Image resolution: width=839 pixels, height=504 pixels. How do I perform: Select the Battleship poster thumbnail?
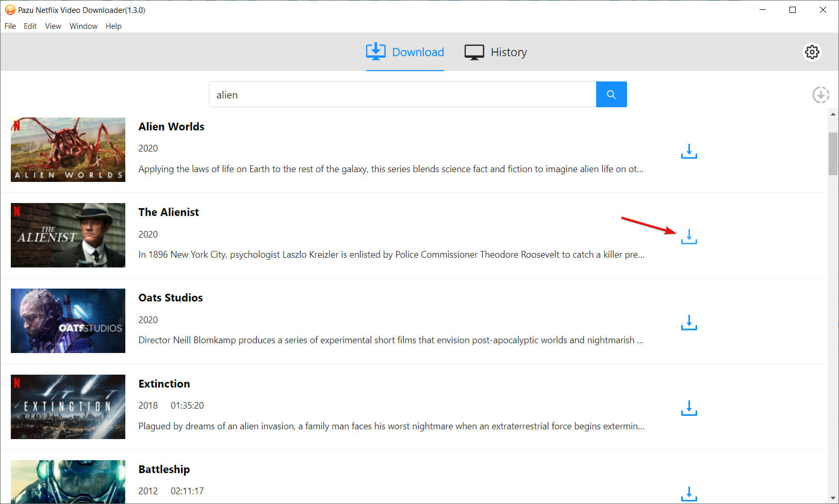tap(68, 482)
